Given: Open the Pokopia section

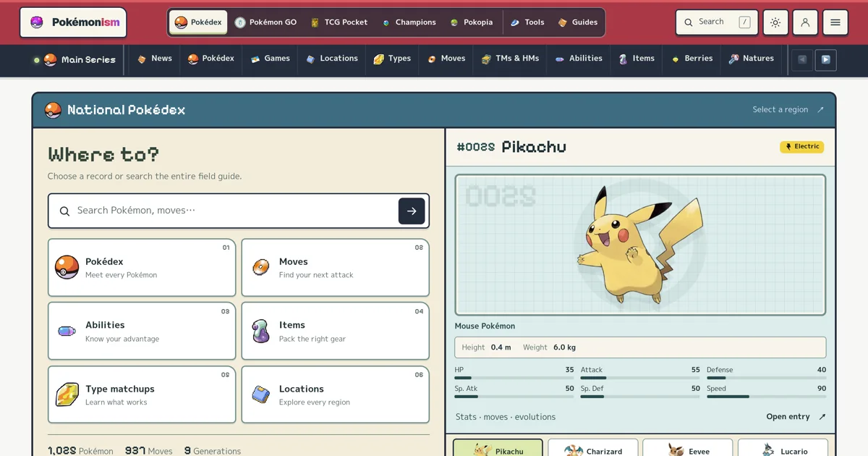Looking at the screenshot, I should click(x=471, y=22).
